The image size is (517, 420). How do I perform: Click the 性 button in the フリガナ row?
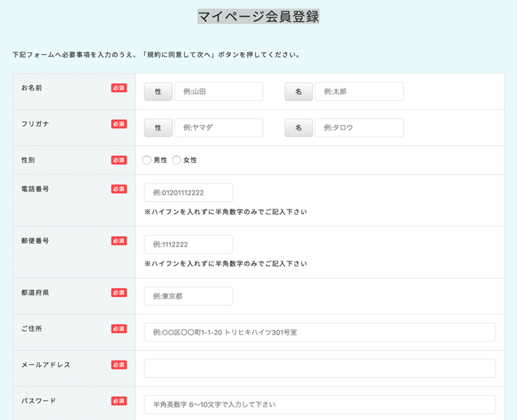pos(158,127)
